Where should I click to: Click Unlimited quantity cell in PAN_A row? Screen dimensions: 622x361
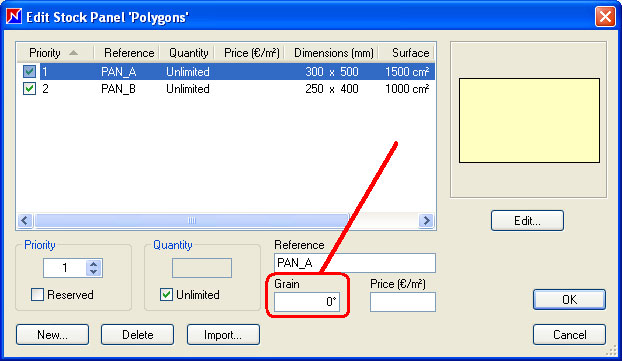coord(188,72)
